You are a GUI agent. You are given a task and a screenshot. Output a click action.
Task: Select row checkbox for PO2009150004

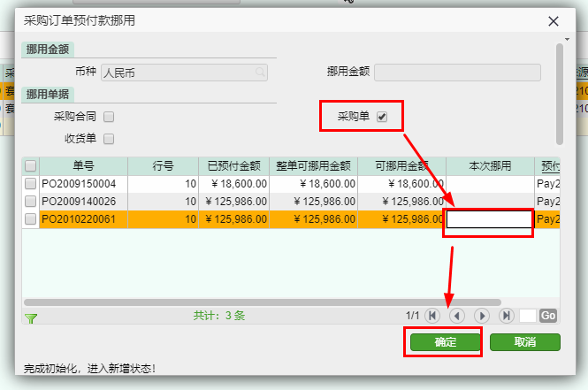pyautogui.click(x=31, y=184)
